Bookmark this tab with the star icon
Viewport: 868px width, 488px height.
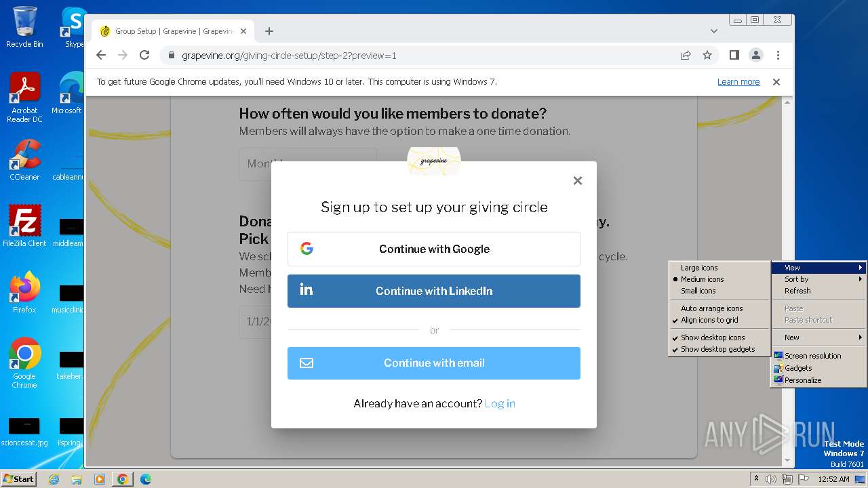pyautogui.click(x=707, y=55)
